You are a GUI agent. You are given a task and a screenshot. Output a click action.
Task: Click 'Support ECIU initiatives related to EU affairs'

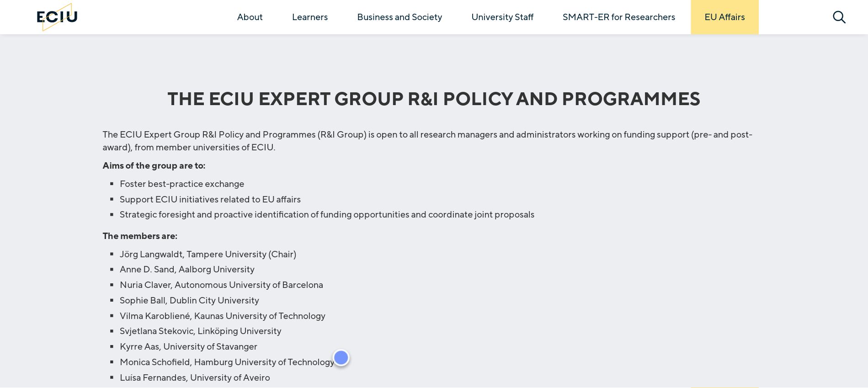coord(210,199)
